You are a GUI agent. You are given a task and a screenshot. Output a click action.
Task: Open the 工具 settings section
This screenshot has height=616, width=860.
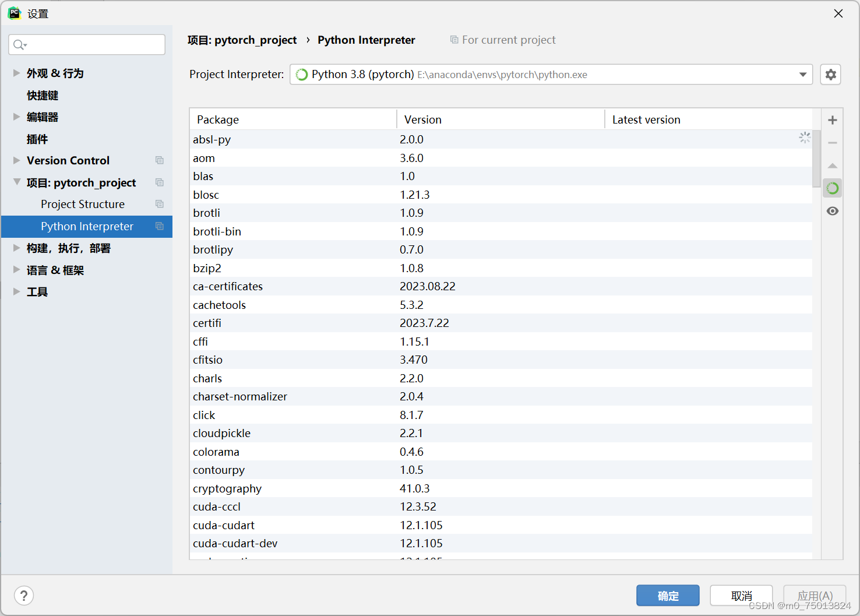(x=37, y=291)
